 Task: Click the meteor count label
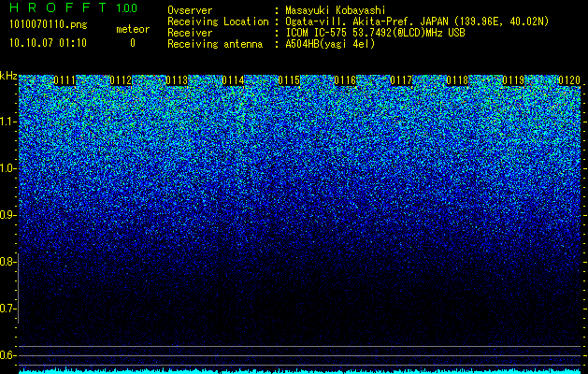[x=133, y=29]
